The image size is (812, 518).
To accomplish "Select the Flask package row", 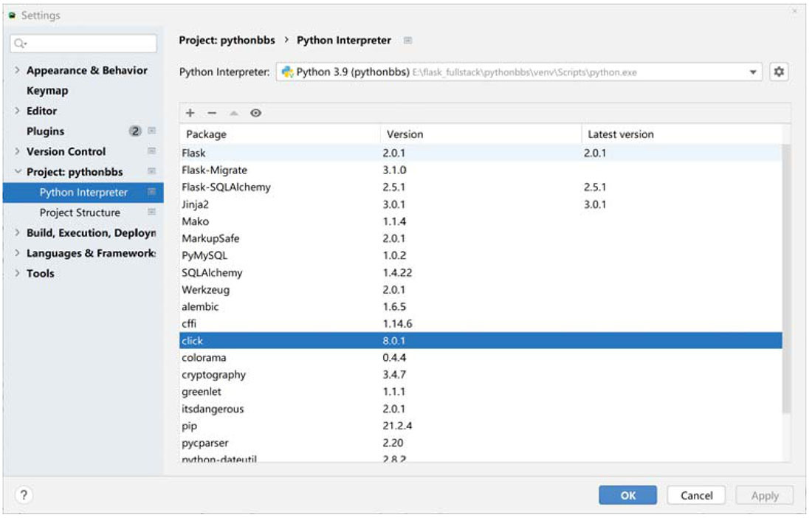I will (481, 153).
